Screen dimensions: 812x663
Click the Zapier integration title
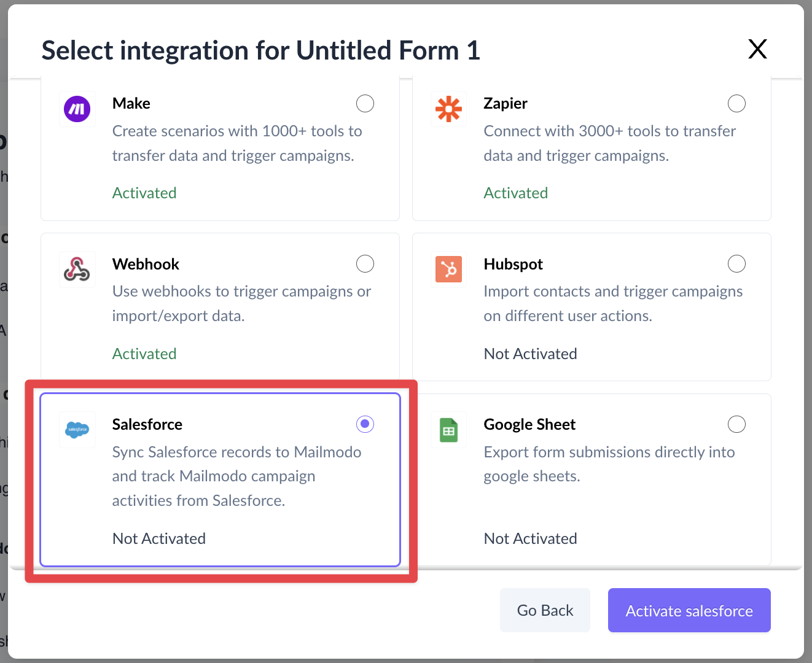[506, 103]
